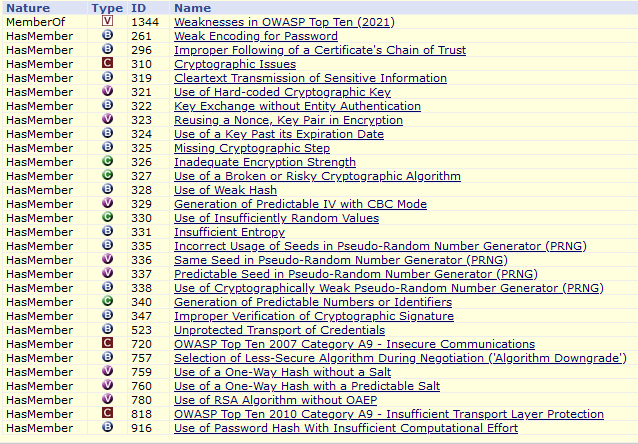Click the View type icon for ID 1344
Viewport: 638px width, 444px height.
pyautogui.click(x=107, y=21)
